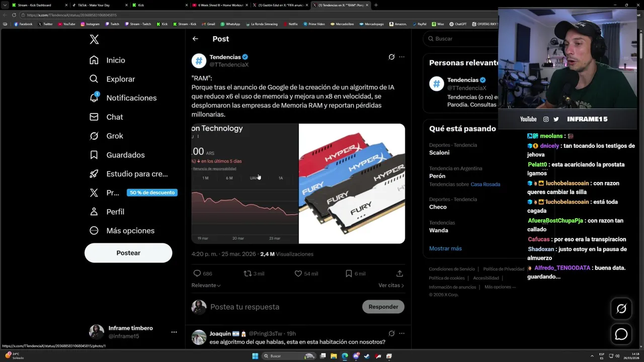Open the Perón trend
This screenshot has height=362, width=644.
437,176
